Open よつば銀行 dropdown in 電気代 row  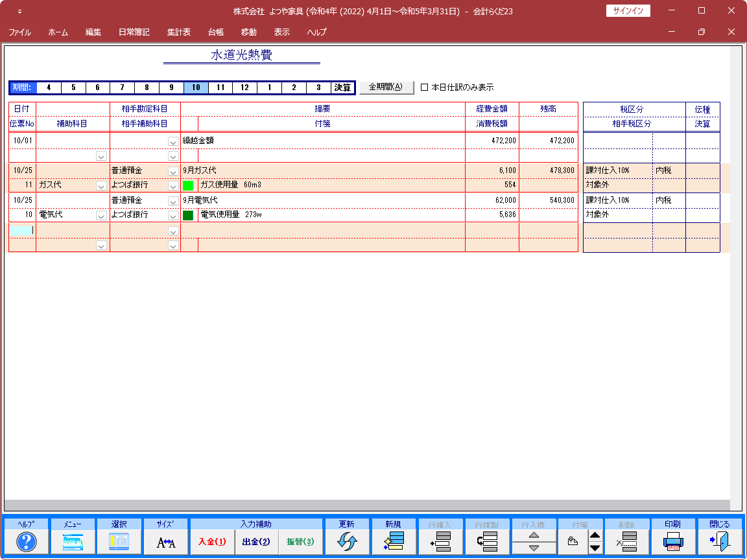pyautogui.click(x=173, y=215)
